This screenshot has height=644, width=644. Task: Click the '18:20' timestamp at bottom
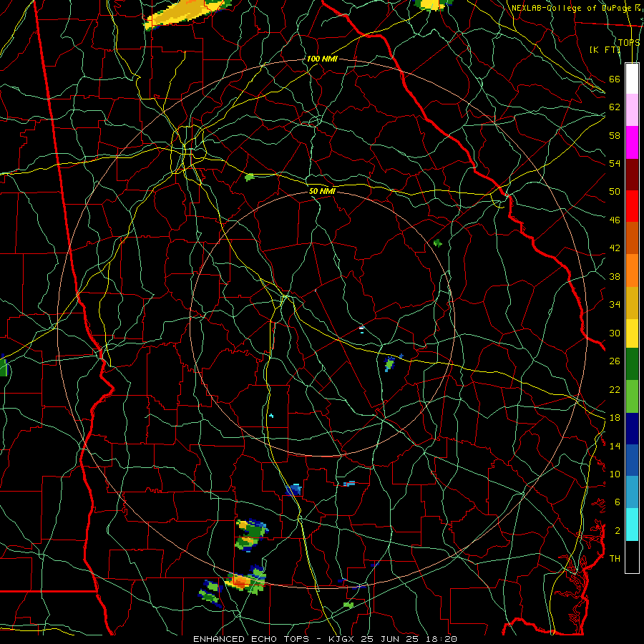click(441, 639)
